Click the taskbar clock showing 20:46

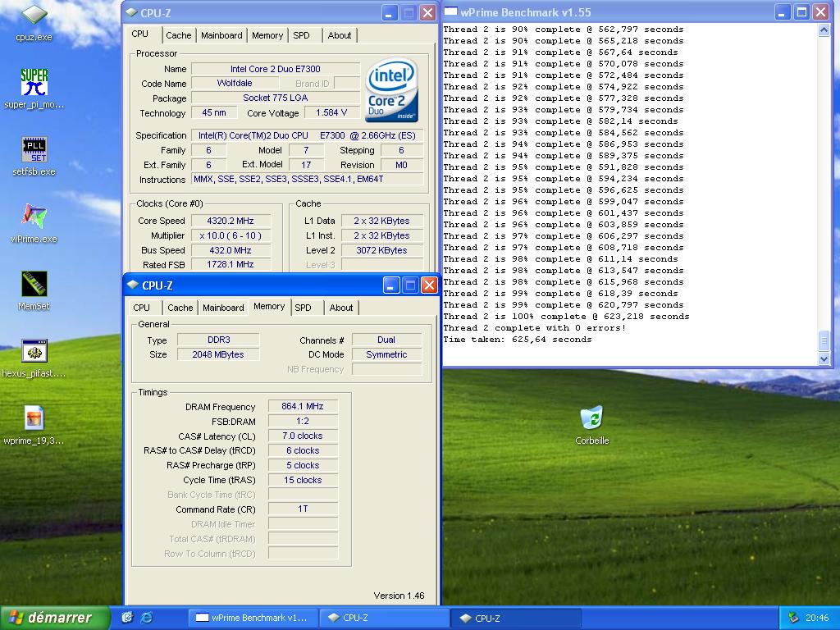[x=817, y=618]
